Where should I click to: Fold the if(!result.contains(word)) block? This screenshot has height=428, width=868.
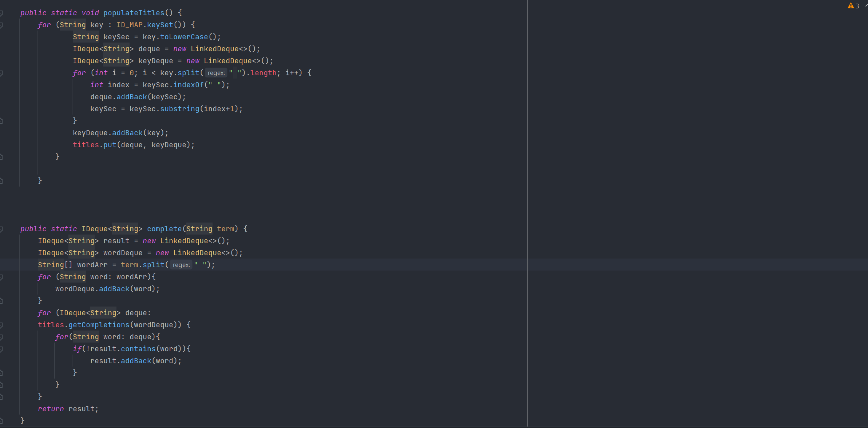[1, 349]
